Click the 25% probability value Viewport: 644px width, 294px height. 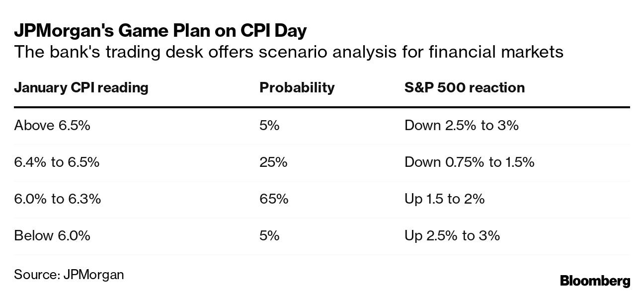coord(273,162)
